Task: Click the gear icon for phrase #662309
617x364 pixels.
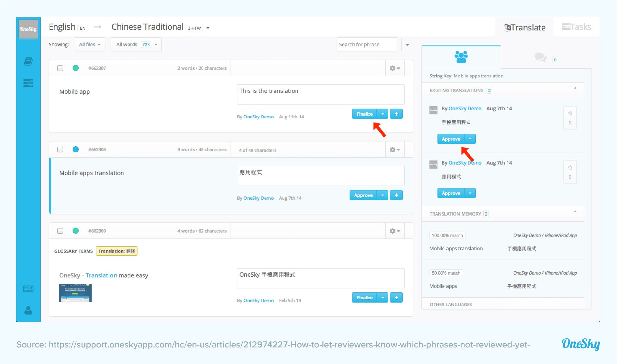Action: pos(395,231)
